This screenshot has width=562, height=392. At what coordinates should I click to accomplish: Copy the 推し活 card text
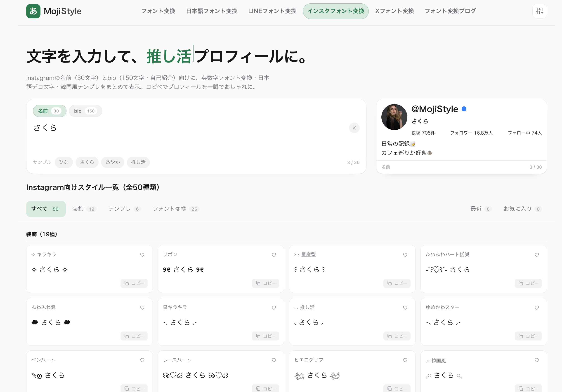point(397,336)
